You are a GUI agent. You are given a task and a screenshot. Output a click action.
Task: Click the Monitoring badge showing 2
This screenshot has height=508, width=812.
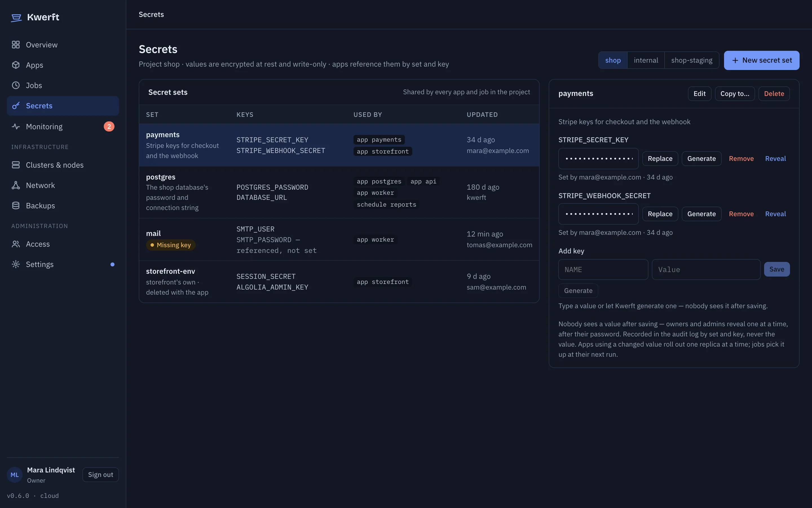(109, 127)
